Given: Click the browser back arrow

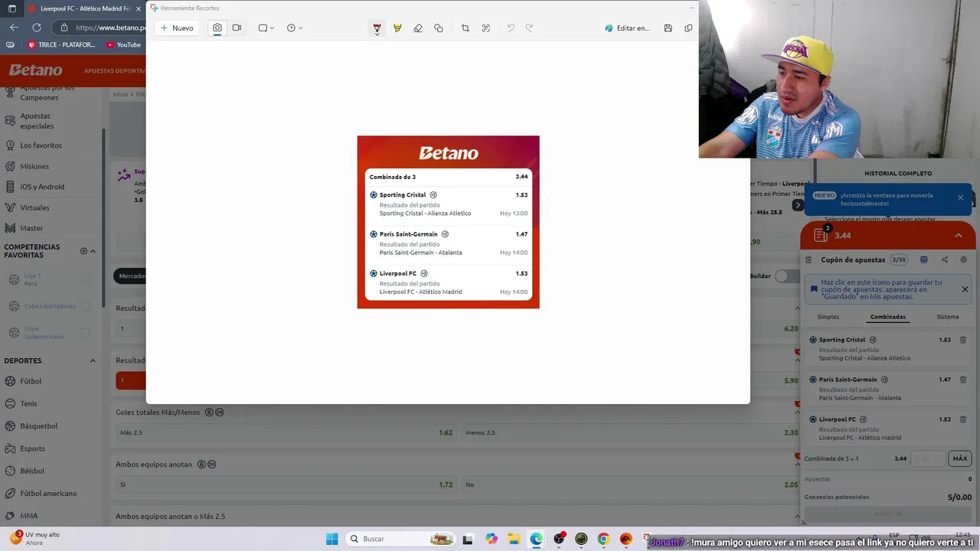Looking at the screenshot, I should point(14,28).
